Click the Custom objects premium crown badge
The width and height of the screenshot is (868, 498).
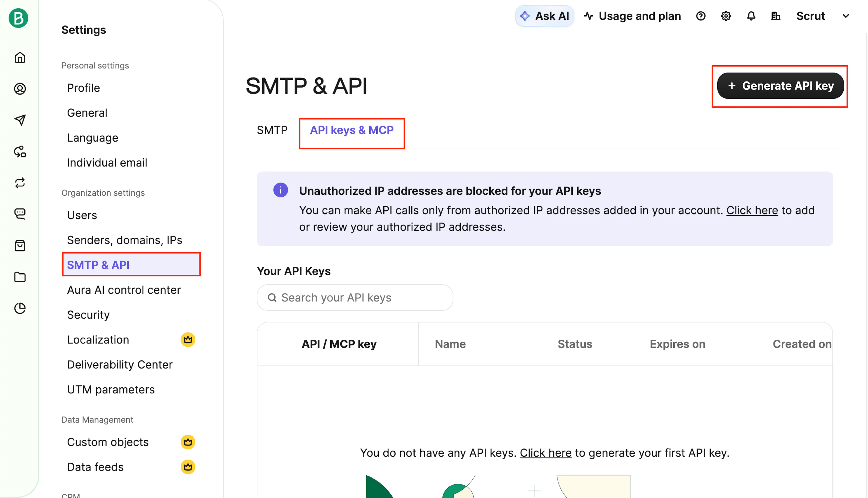pyautogui.click(x=188, y=442)
